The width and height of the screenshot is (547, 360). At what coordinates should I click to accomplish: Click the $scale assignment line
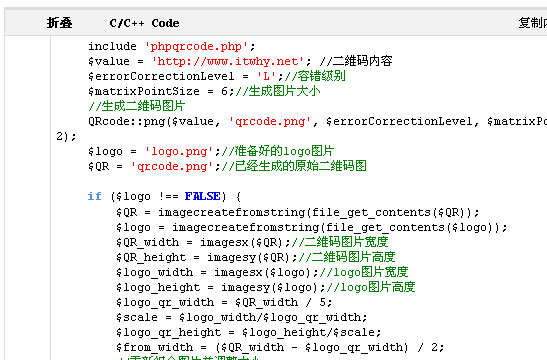coord(241,317)
